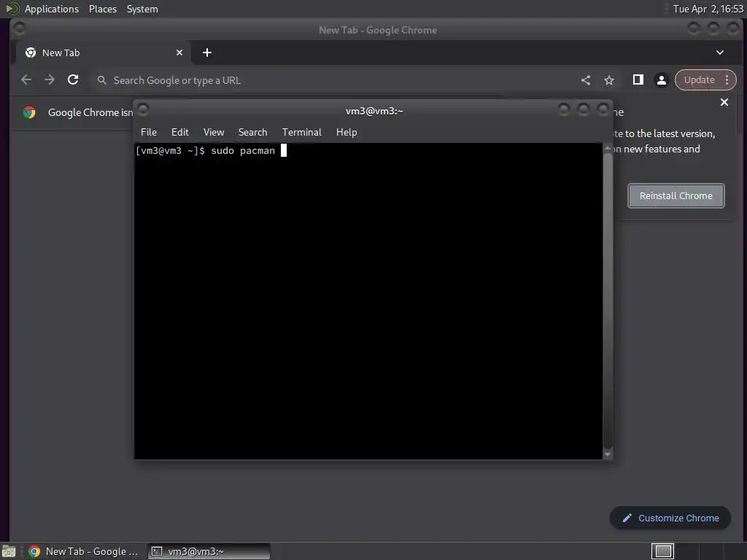Open the Chrome profile avatar icon
This screenshot has width=747, height=560.
(x=661, y=80)
